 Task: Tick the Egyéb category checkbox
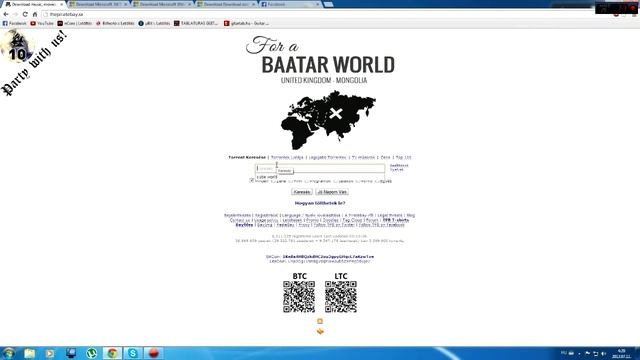tap(378, 181)
